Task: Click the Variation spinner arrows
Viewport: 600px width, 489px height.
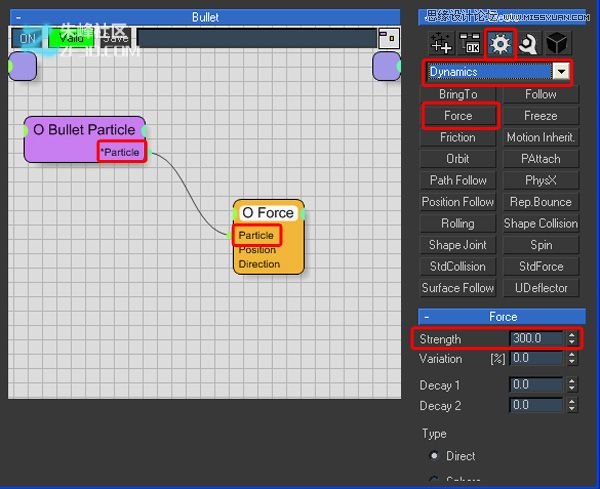Action: pyautogui.click(x=572, y=358)
